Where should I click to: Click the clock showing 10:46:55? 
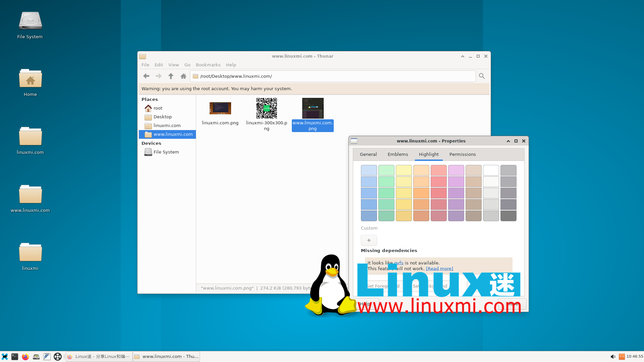tap(635, 357)
